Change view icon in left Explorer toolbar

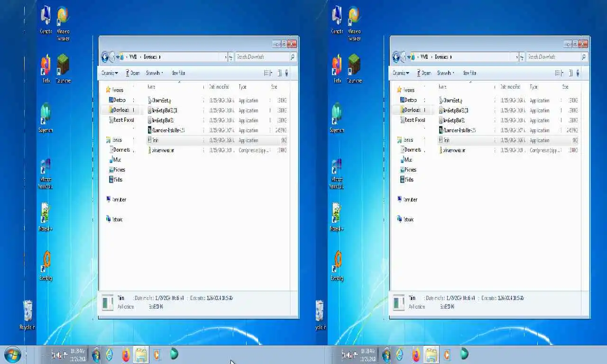click(267, 73)
